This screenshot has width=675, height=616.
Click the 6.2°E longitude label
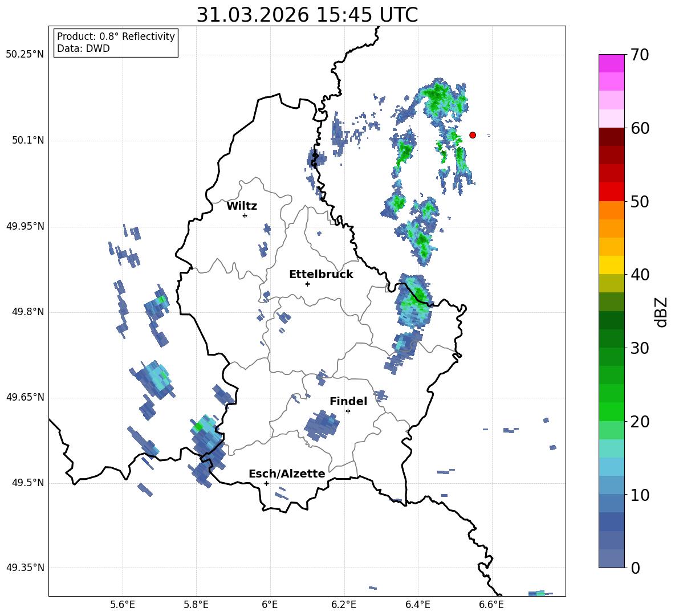tap(344, 605)
